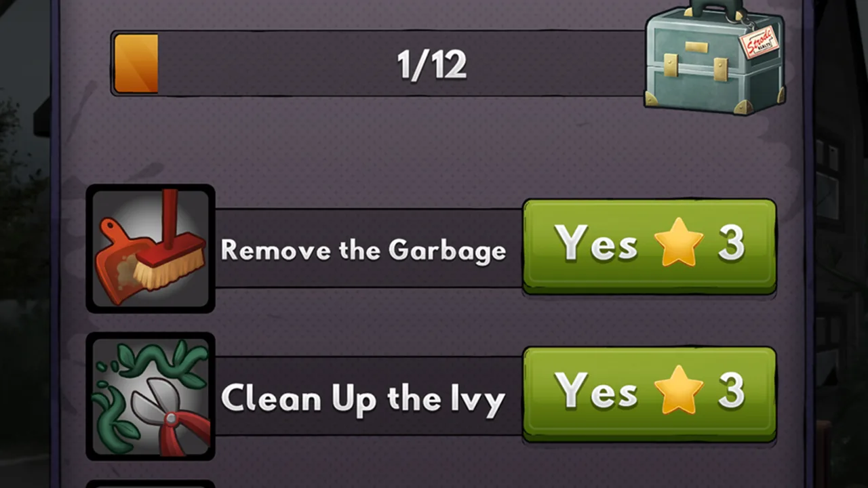Screen dimensions: 868x488
Task: Confirm Yes for Clean Up the Ivy
Action: coord(649,394)
